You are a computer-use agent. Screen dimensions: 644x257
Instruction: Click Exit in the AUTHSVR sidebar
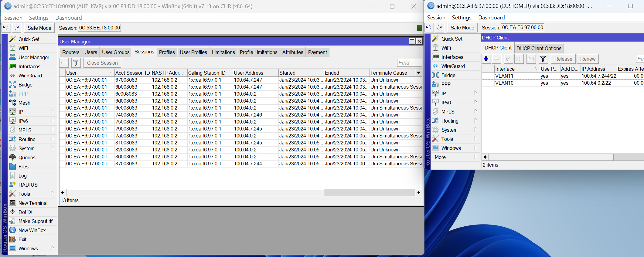click(33, 239)
